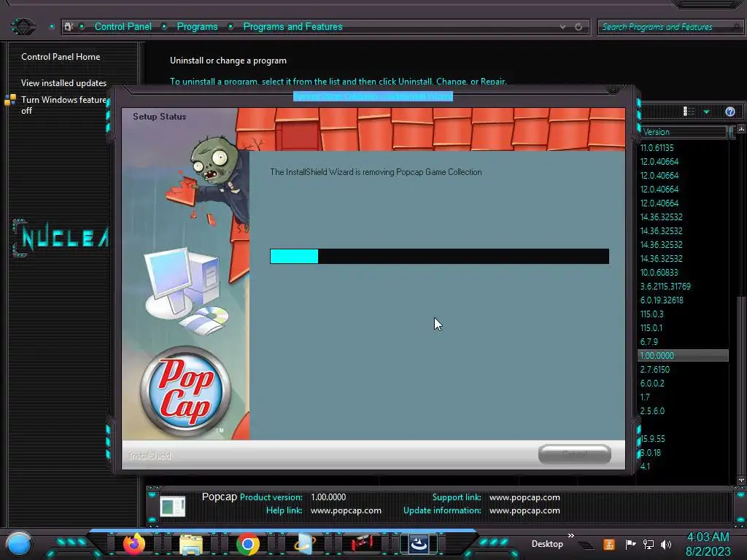Click Control Panel breadcrumb
The width and height of the screenshot is (747, 560).
123,27
